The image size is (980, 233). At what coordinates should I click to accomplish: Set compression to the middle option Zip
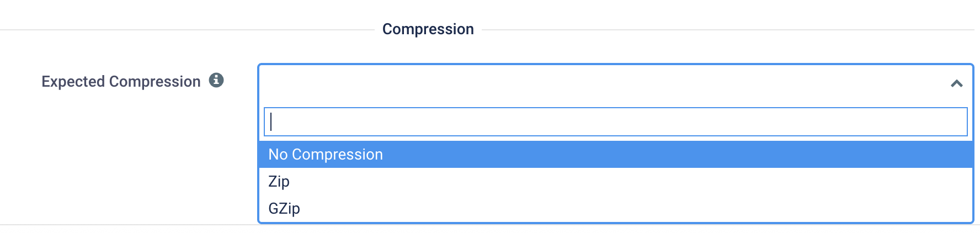279,182
